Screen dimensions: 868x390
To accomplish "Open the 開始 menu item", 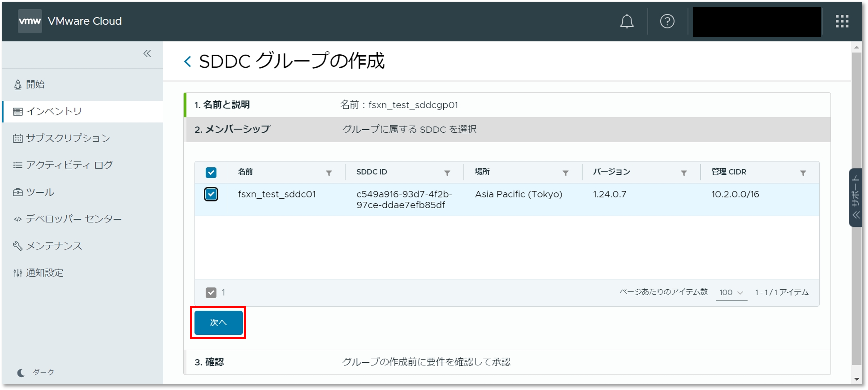I will 83,84.
